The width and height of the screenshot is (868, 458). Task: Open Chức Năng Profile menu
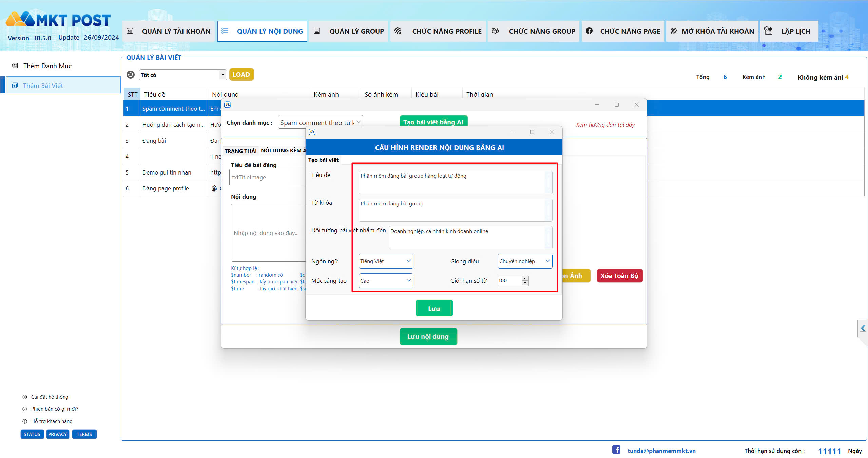click(x=438, y=31)
